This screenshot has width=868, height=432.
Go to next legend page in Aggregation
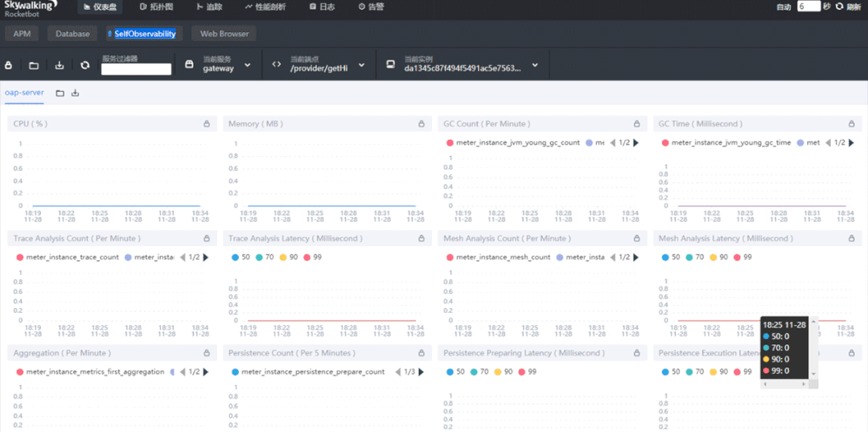[206, 372]
